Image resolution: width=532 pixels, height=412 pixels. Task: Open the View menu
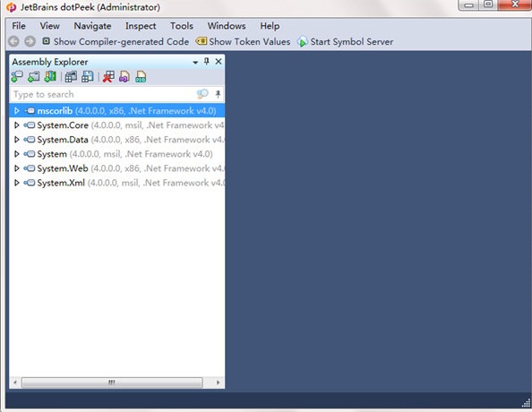click(x=49, y=26)
